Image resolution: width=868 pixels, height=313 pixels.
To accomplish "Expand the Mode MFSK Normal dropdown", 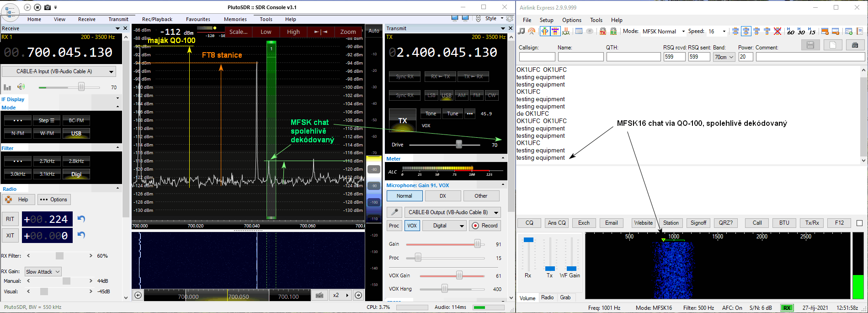I will click(683, 32).
